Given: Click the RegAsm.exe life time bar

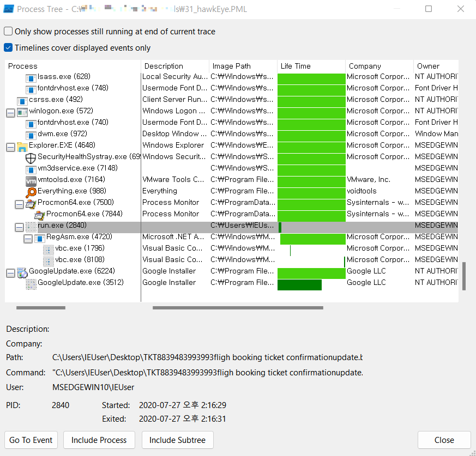Looking at the screenshot, I should tap(312, 239).
